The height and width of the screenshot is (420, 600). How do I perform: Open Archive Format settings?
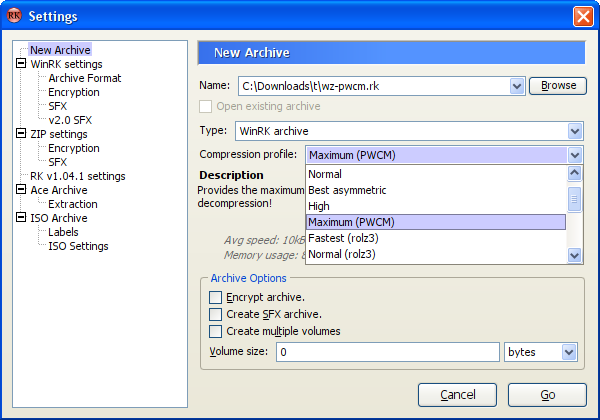click(85, 78)
